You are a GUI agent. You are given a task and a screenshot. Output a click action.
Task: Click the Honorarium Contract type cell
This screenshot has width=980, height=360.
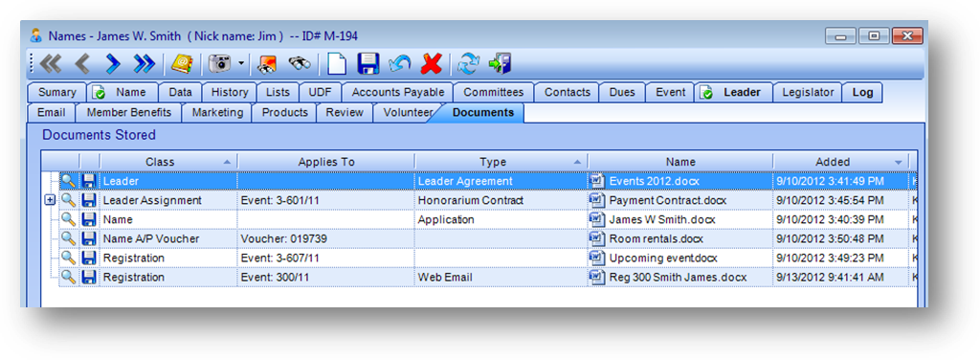click(x=501, y=200)
